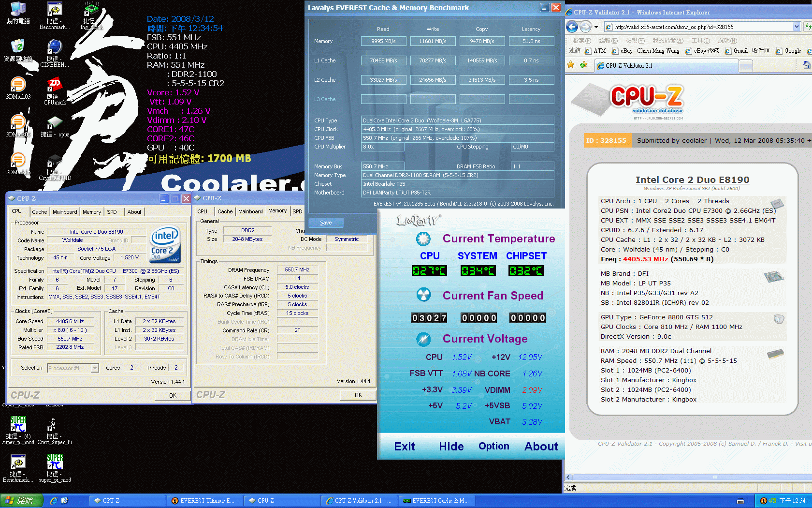Open the CINEBENCH desktop shortcut
Screen dimensions: 812x508
pos(55,53)
